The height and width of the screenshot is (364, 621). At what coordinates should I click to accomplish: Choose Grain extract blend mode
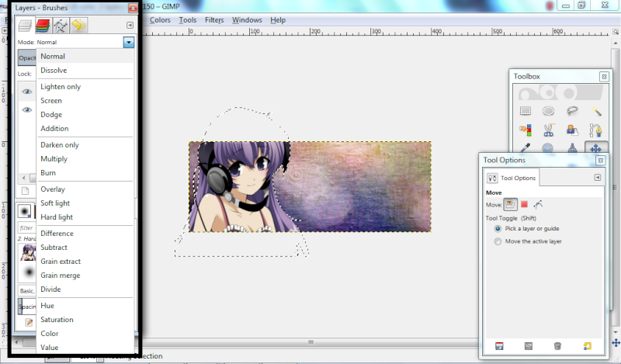tap(85, 262)
